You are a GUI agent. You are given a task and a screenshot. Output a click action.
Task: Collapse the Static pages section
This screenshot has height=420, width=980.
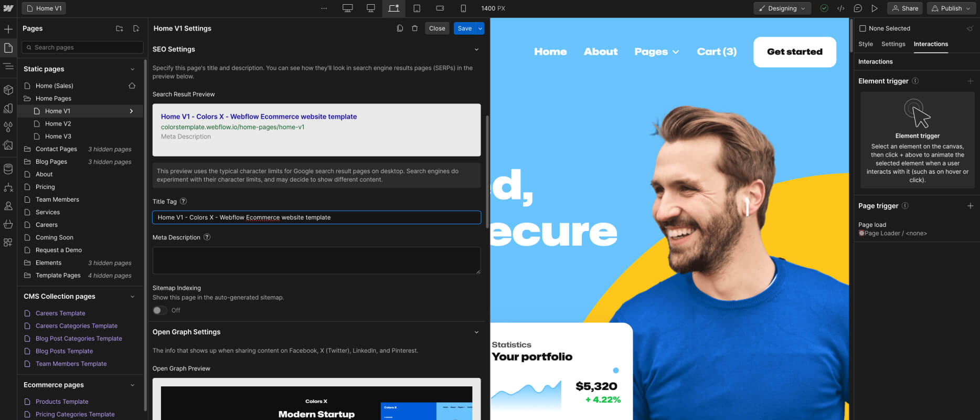pyautogui.click(x=132, y=69)
